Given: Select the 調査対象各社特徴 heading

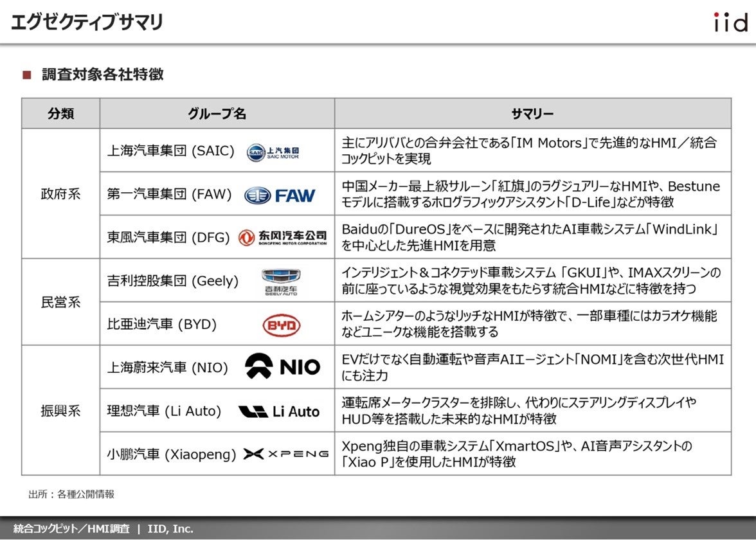Looking at the screenshot, I should coord(103,75).
